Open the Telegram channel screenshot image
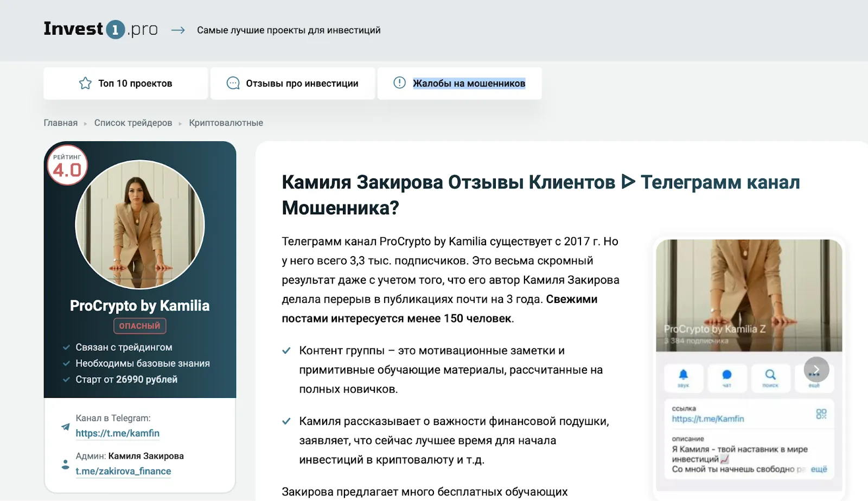 749,365
